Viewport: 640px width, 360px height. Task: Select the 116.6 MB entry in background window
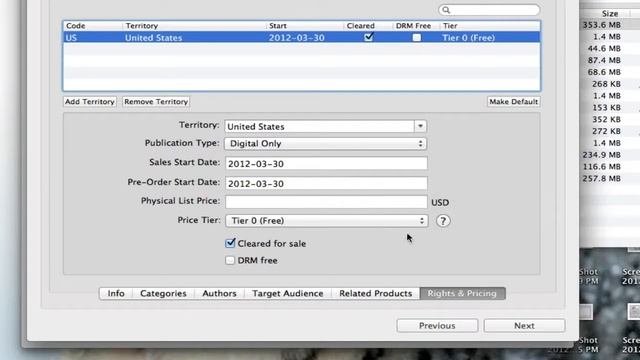coord(602,167)
